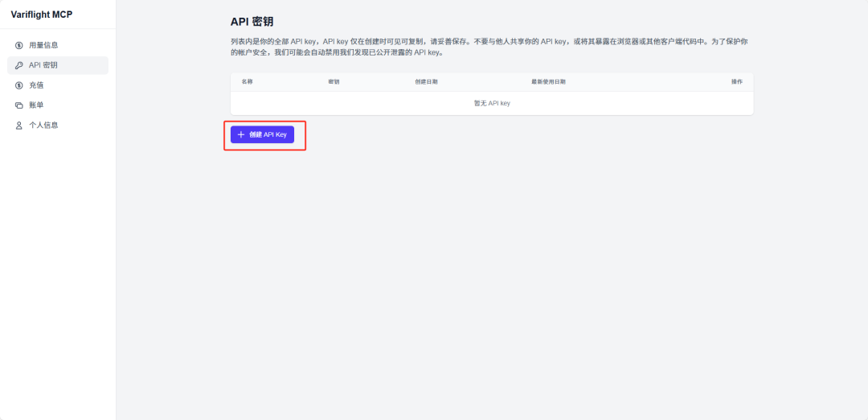Click the person icon beside 个人信息

click(x=18, y=126)
